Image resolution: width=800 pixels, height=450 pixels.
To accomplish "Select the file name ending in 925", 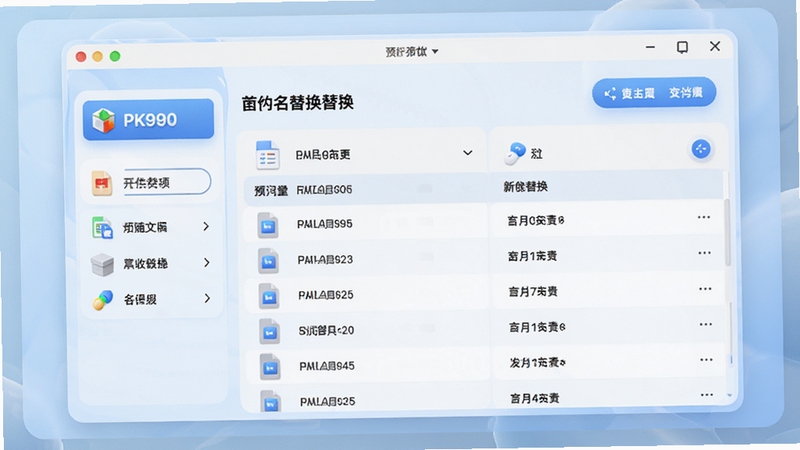I will (328, 402).
